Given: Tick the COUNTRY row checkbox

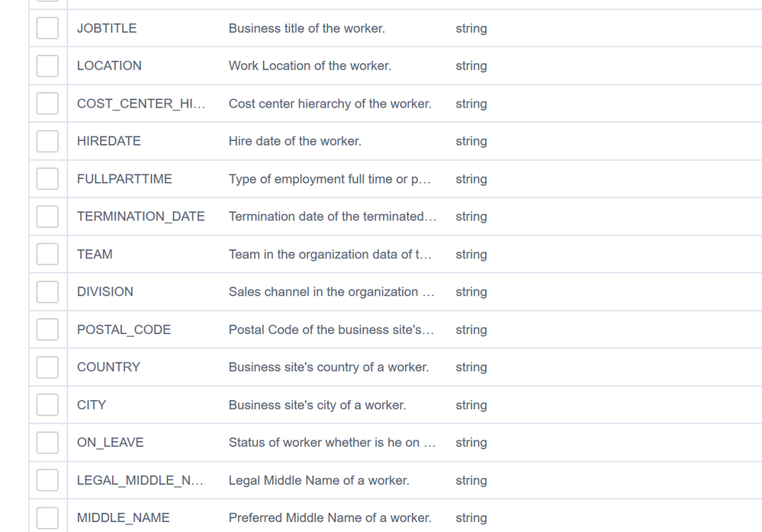Looking at the screenshot, I should [x=47, y=367].
